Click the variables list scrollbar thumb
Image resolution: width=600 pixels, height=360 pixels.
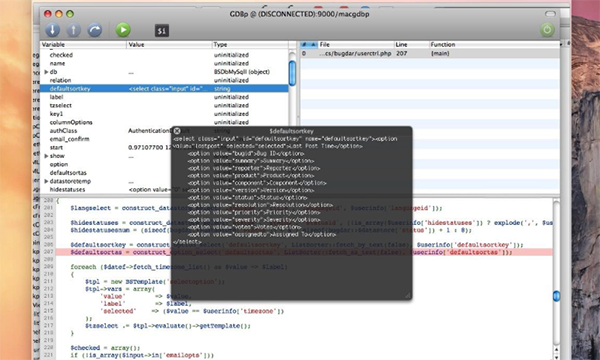click(x=292, y=73)
